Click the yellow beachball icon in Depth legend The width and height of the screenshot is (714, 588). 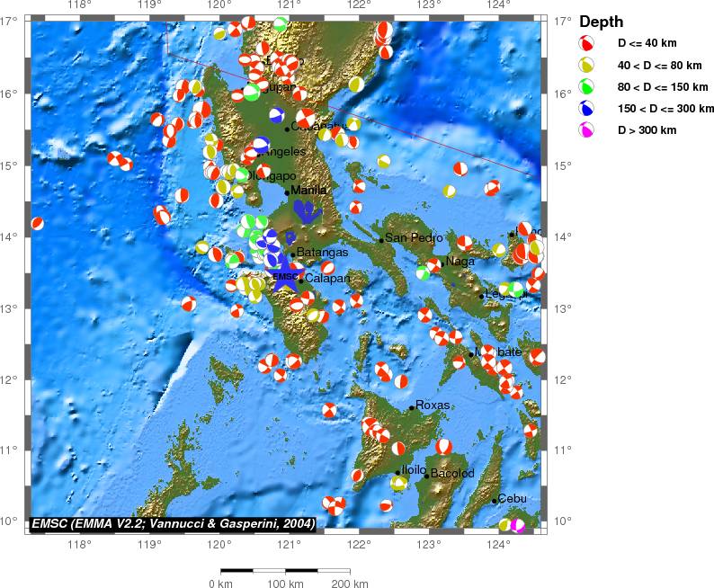[x=586, y=65]
